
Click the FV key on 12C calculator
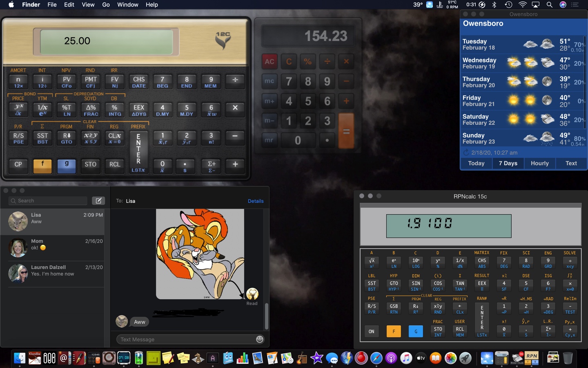(115, 82)
